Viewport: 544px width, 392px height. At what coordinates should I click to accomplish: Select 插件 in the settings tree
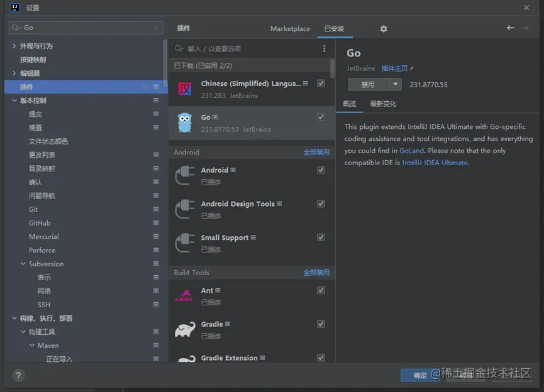click(86, 87)
